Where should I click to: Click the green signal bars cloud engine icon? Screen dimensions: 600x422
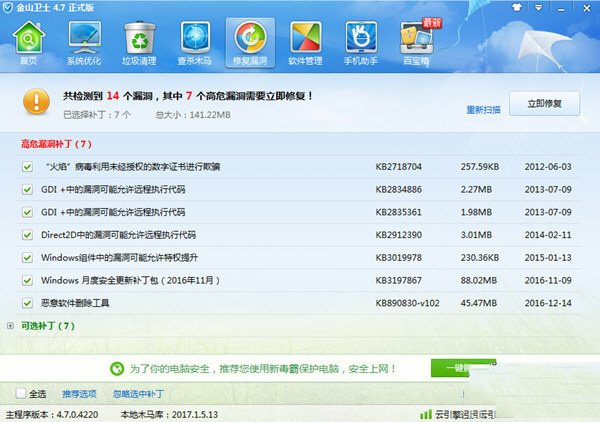426,414
